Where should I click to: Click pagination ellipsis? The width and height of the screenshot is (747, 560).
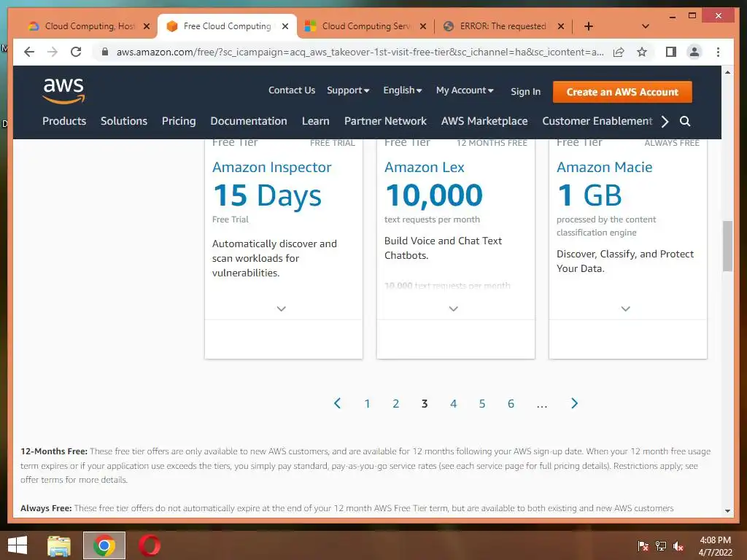pyautogui.click(x=542, y=405)
